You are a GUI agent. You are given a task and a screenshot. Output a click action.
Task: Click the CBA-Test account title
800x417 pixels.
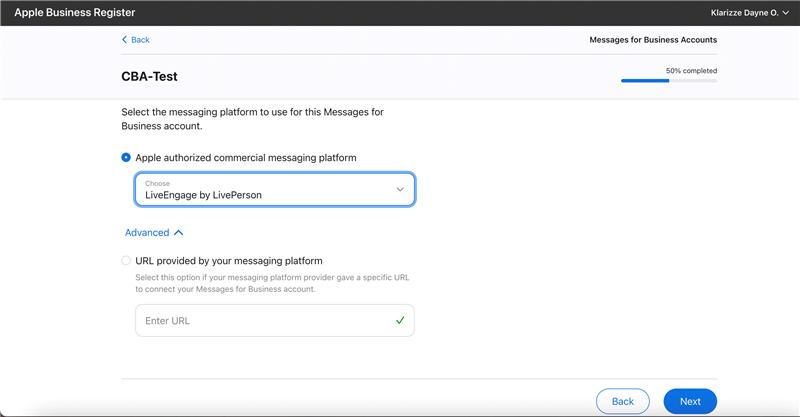149,77
